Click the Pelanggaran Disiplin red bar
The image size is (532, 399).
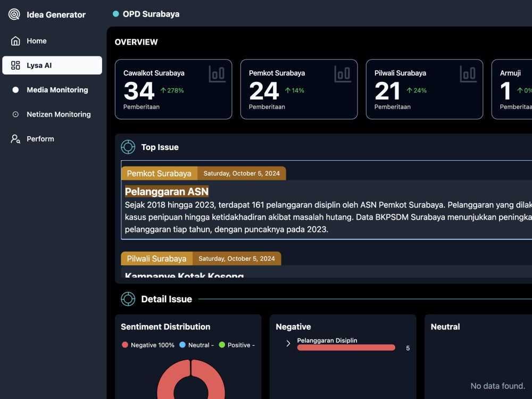click(x=346, y=347)
